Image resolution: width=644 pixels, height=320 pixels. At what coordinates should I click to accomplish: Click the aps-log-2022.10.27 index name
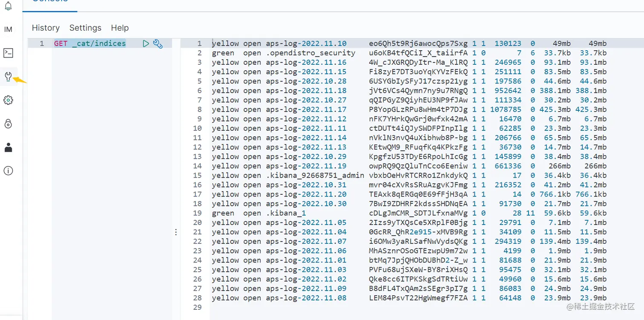pyautogui.click(x=306, y=100)
